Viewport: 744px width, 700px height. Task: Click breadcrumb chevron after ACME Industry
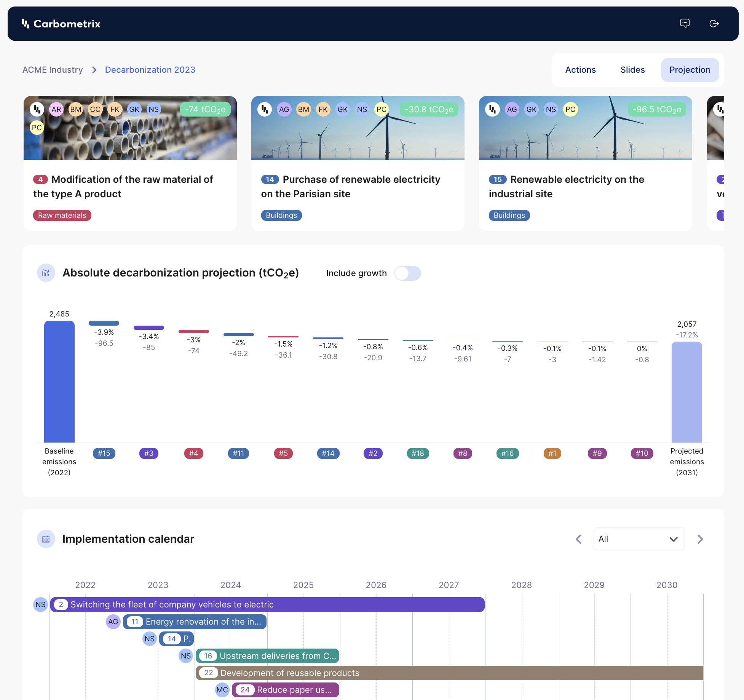coord(94,70)
